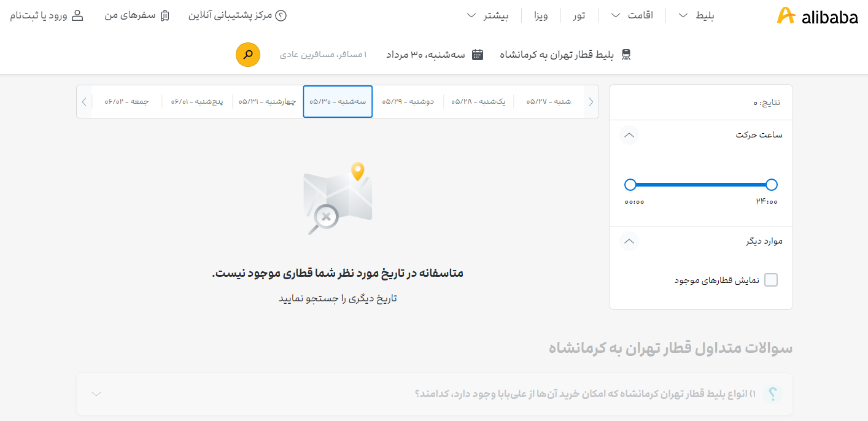The image size is (868, 421).
Task: Click the left handle of the departure time slider
Action: 630,184
